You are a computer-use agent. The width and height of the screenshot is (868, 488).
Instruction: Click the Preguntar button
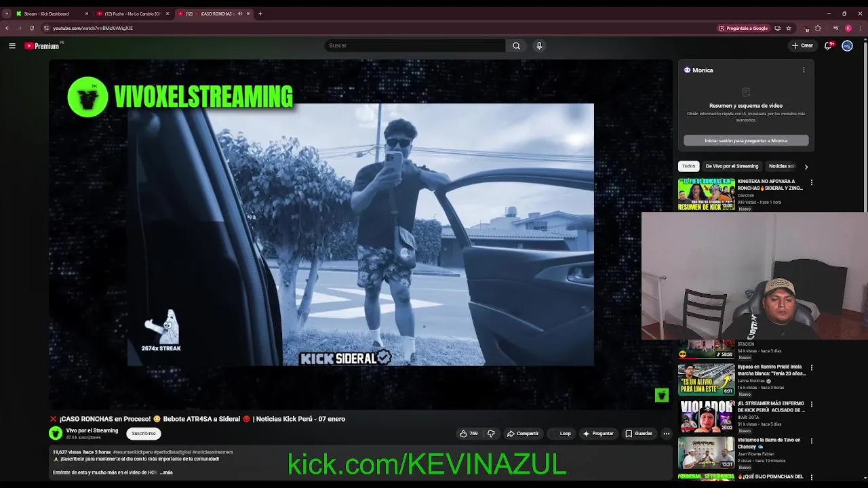click(598, 434)
